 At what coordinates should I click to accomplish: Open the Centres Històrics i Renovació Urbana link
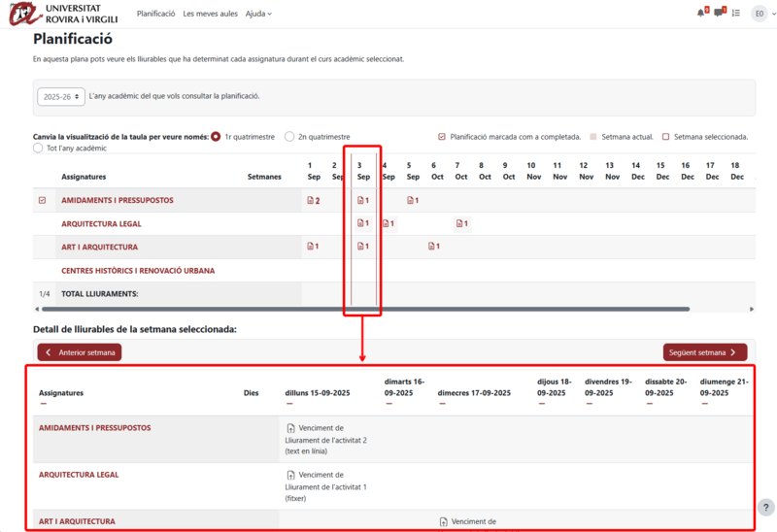coord(138,271)
